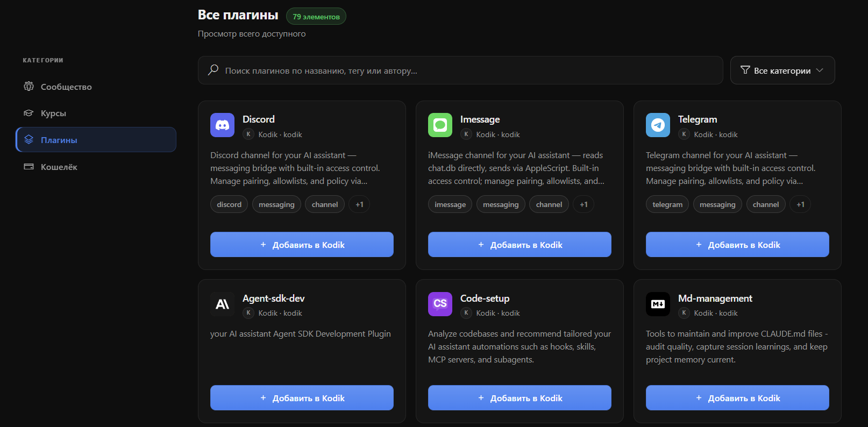Screen dimensions: 868x427
Task: Go to the Курсы section
Action: [96, 113]
